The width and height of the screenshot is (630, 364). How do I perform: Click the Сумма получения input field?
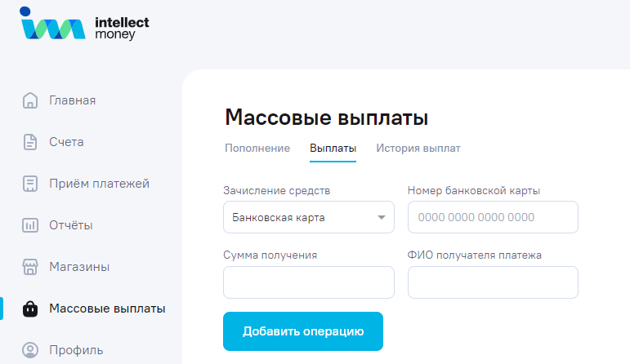[308, 282]
